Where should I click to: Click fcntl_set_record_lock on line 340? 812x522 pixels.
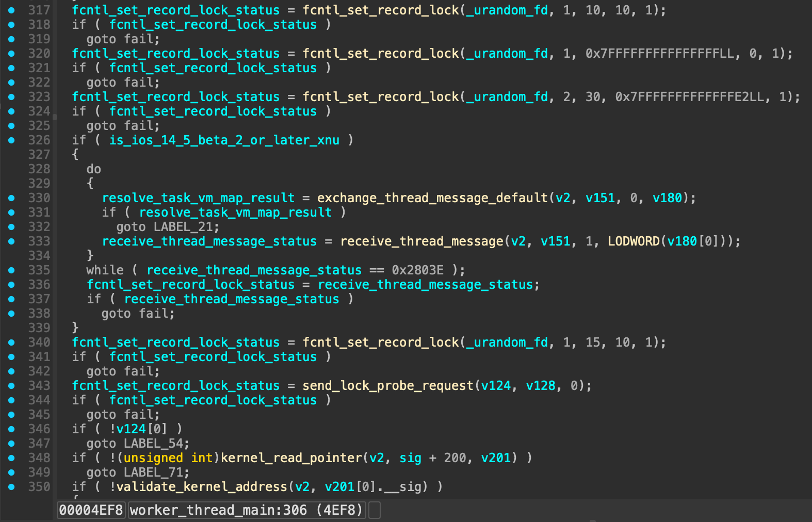point(381,342)
